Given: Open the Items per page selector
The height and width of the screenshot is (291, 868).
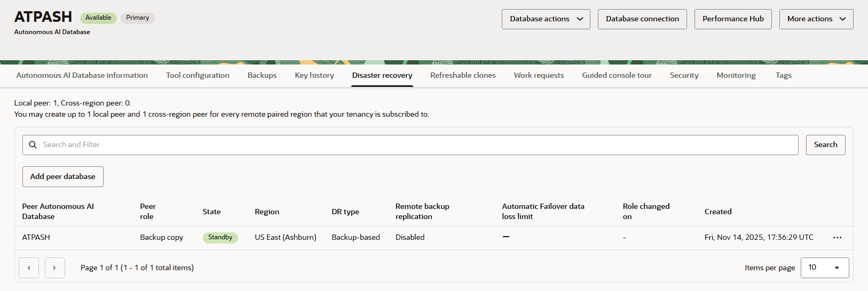Looking at the screenshot, I should pyautogui.click(x=825, y=268).
